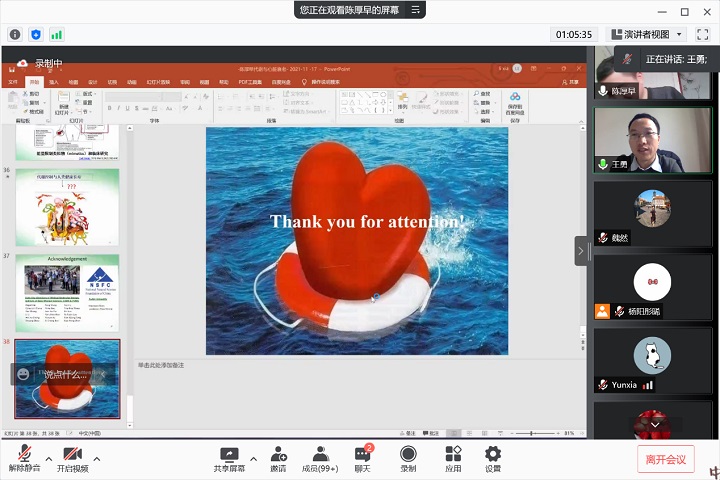The height and width of the screenshot is (480, 720).
Task: Click 离开会议 to leave meeting
Action: click(x=665, y=459)
